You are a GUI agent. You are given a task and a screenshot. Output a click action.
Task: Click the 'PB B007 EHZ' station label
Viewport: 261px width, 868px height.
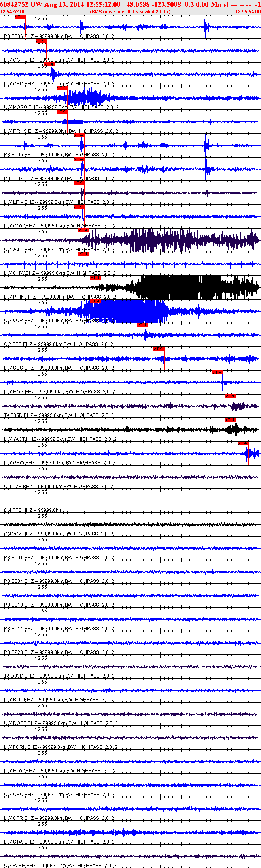[x=19, y=178]
